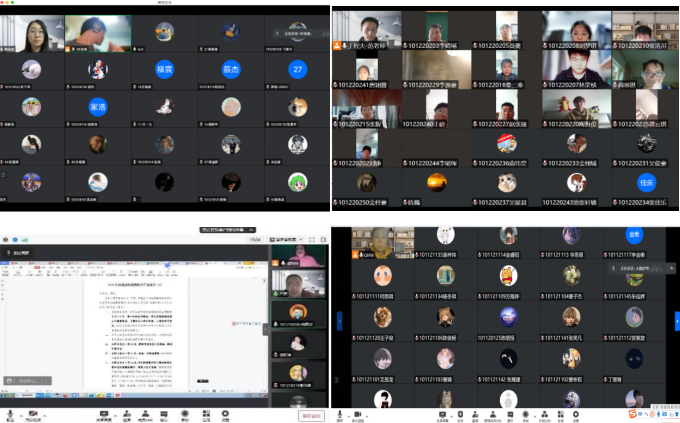This screenshot has width=680, height=423.
Task: Expand audio options arrow beside bottom-left mute button
Action: pyautogui.click(x=20, y=412)
